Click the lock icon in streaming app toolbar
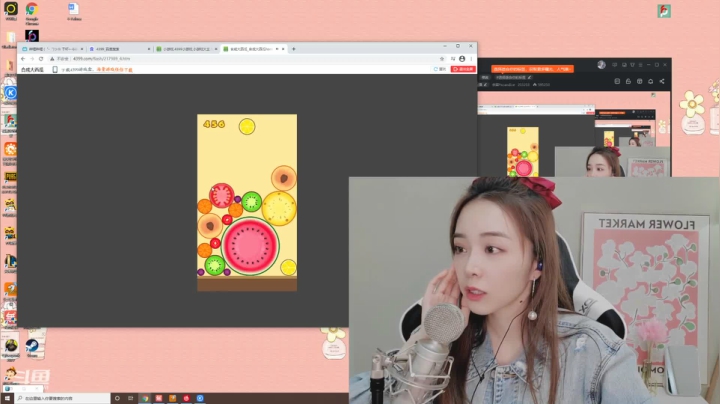The width and height of the screenshot is (720, 404). (628, 81)
